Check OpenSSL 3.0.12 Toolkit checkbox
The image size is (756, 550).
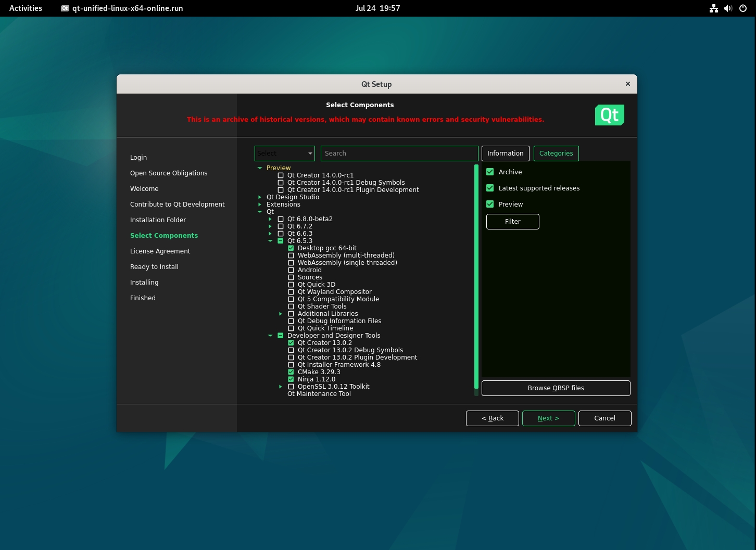click(291, 387)
